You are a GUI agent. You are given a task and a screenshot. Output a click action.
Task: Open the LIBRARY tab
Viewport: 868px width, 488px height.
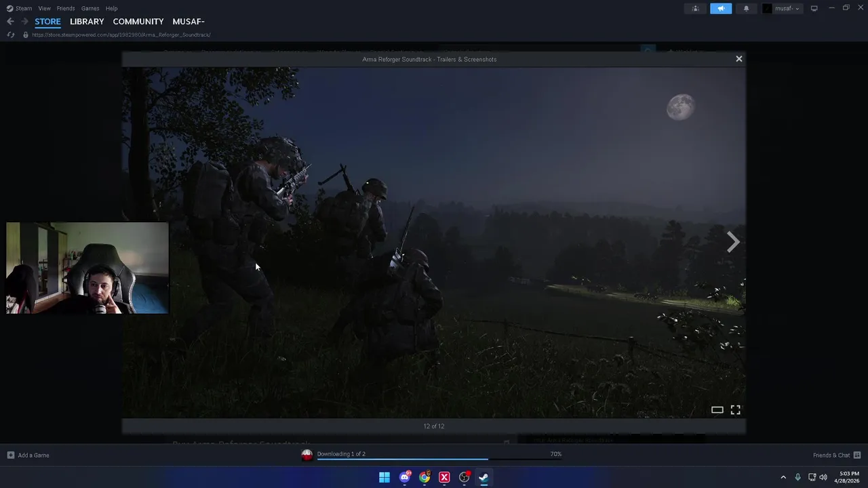87,22
